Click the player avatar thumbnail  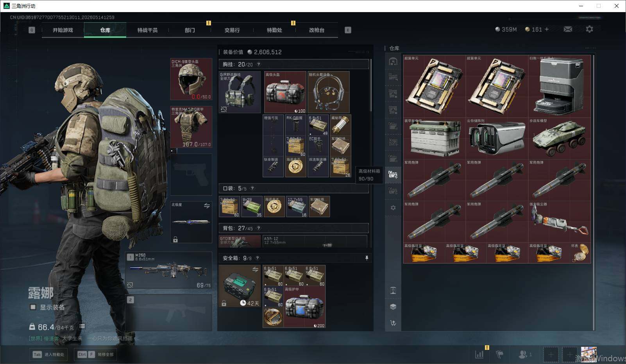(588, 354)
